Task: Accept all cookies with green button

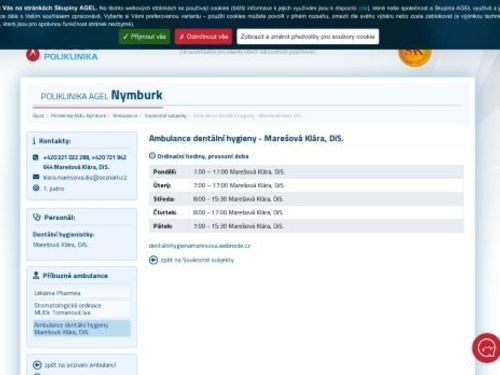Action: pos(145,37)
